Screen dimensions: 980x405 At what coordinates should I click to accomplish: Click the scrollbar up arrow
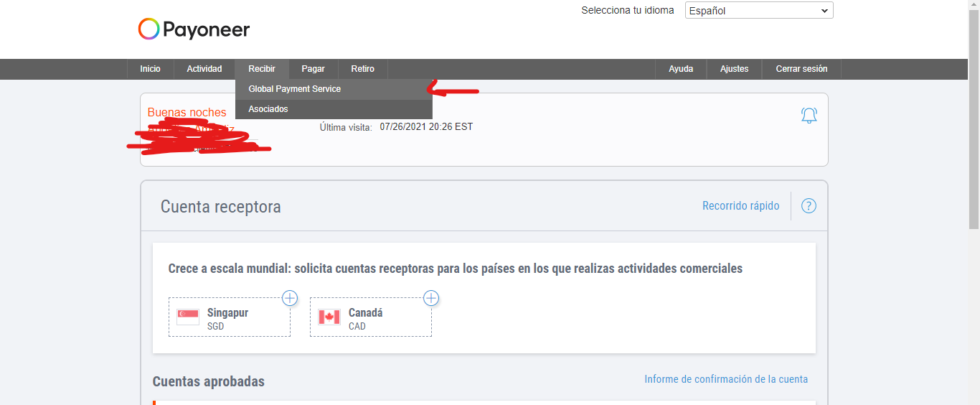pyautogui.click(x=974, y=6)
